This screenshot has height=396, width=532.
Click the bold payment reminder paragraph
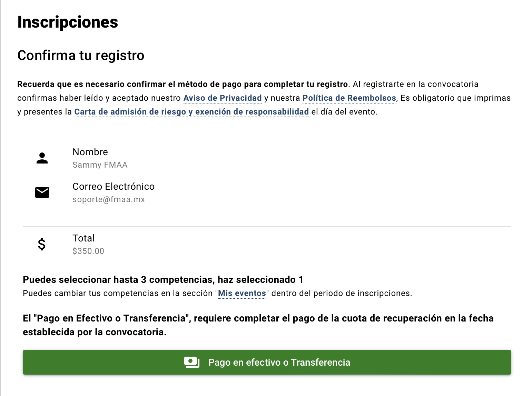click(183, 84)
